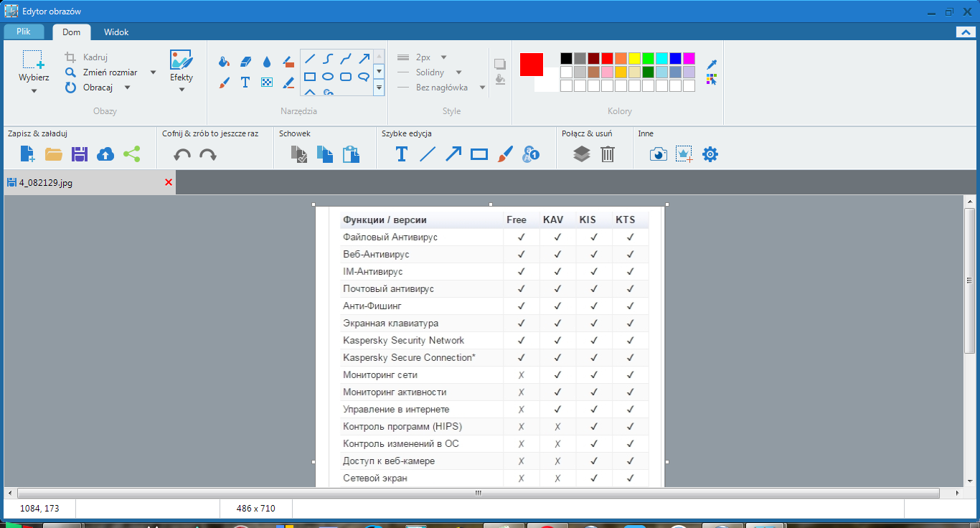Image resolution: width=980 pixels, height=528 pixels.
Task: Show the next row of shapes
Action: pyautogui.click(x=379, y=72)
